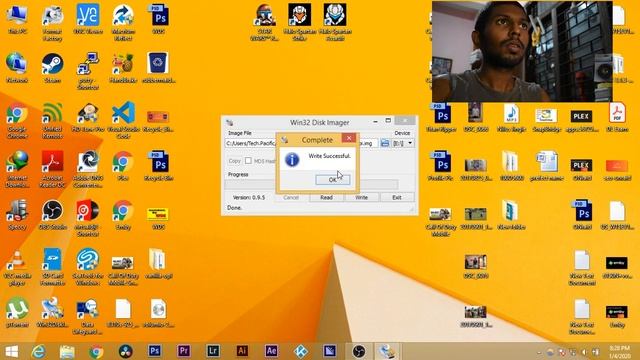
Task: Toggle the MD5 Hash checkbox
Action: coord(248,161)
